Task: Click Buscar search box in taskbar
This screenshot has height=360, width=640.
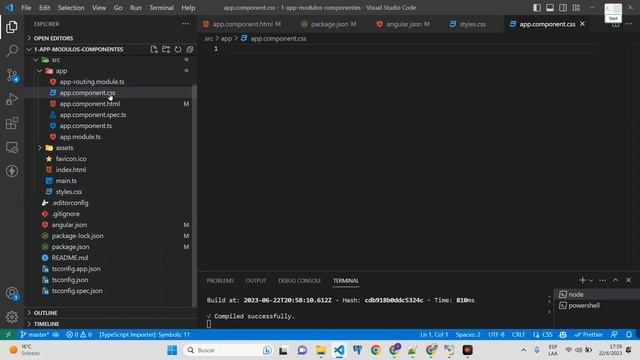Action: click(x=229, y=350)
